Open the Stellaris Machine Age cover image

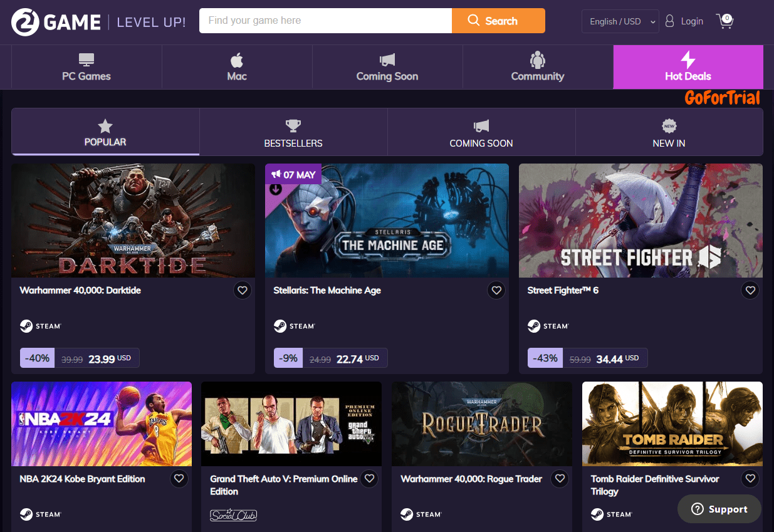pos(387,221)
